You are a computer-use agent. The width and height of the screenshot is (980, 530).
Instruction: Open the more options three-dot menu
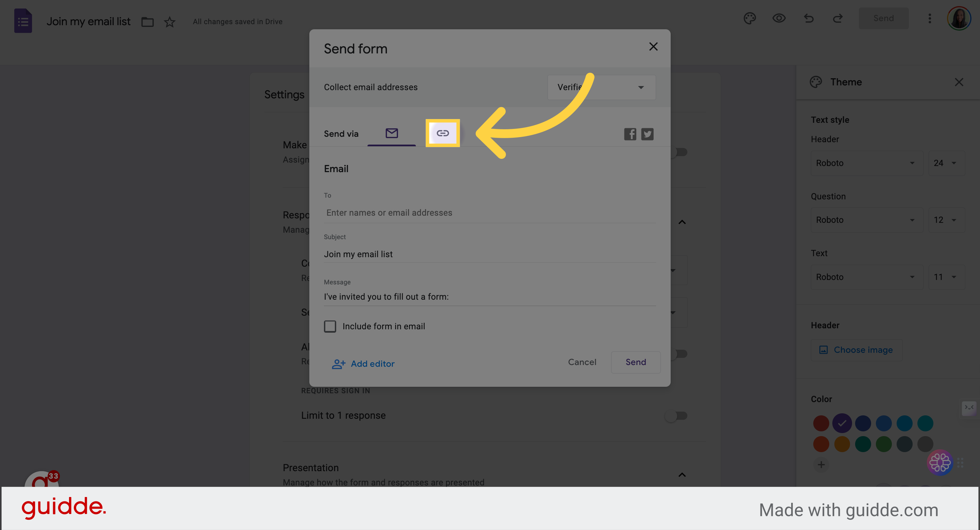(x=929, y=18)
